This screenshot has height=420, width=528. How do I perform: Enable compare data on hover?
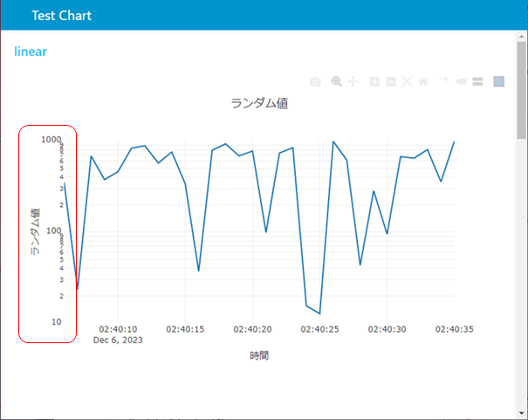click(477, 82)
